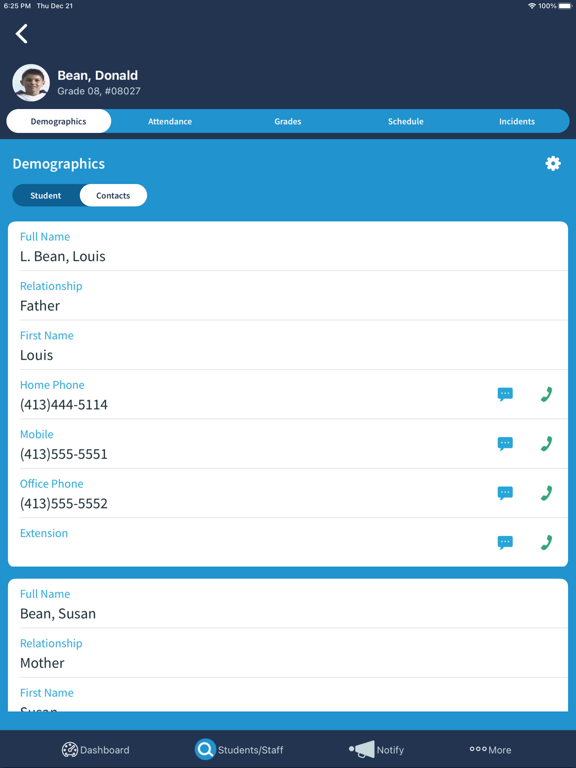Open the More menu in bottom bar
Screen dimensions: 576x768
[x=490, y=749]
